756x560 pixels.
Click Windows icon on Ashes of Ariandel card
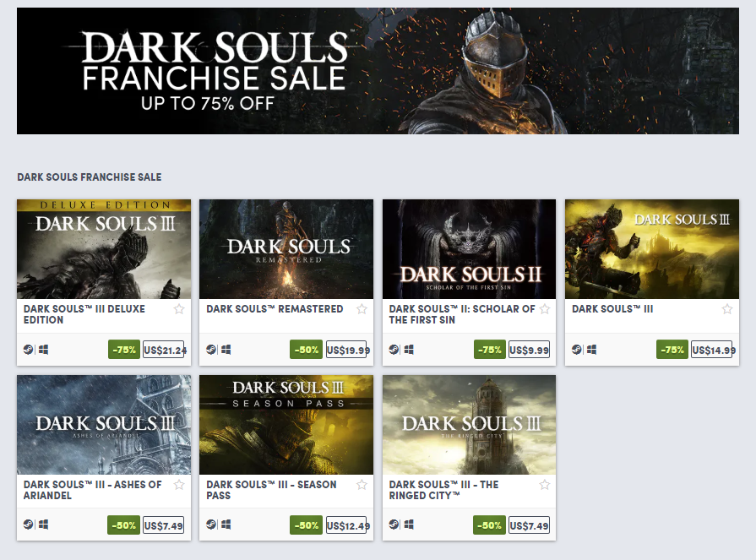[x=43, y=525]
